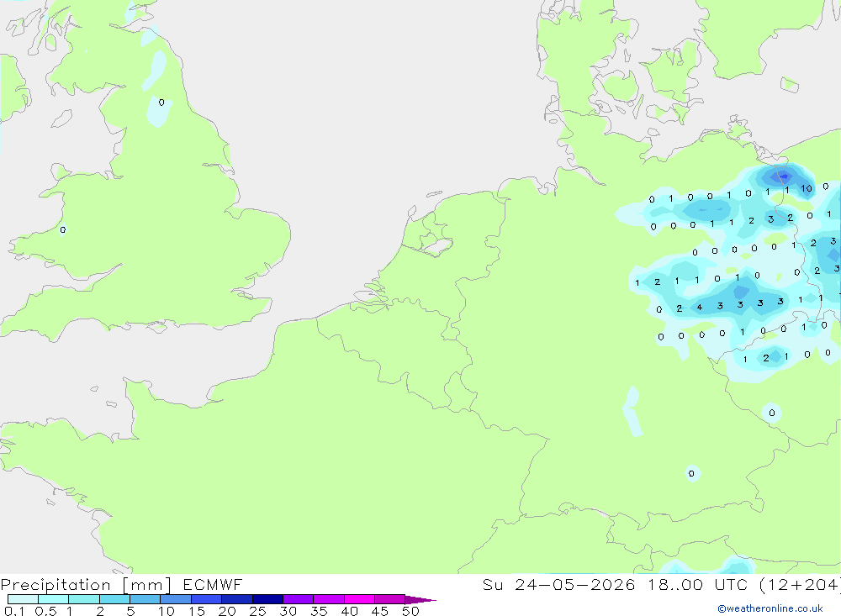Open the weatheronline.co.uk copyright link
This screenshot has width=841, height=616.
(770, 608)
